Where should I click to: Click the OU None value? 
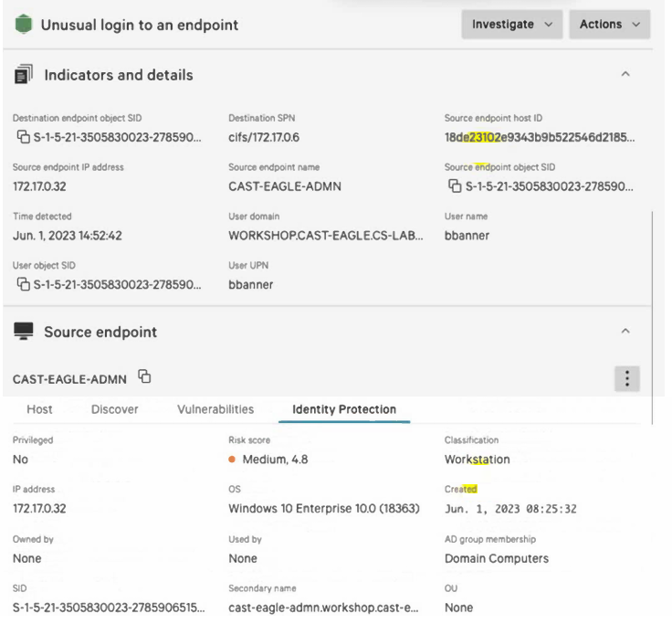(x=458, y=608)
